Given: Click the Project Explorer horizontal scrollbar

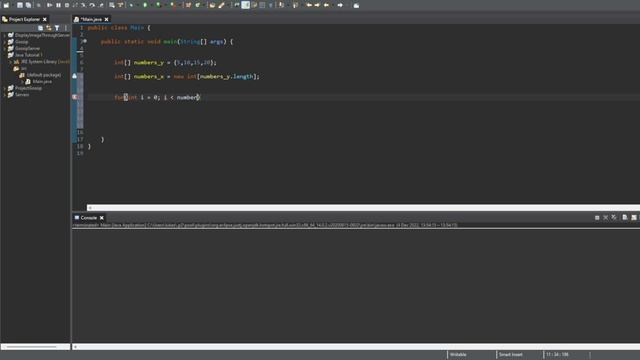Looking at the screenshot, I should click(36, 347).
